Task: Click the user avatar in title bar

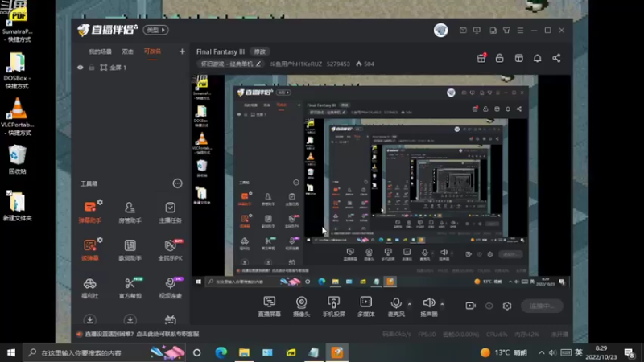Action: pyautogui.click(x=440, y=31)
